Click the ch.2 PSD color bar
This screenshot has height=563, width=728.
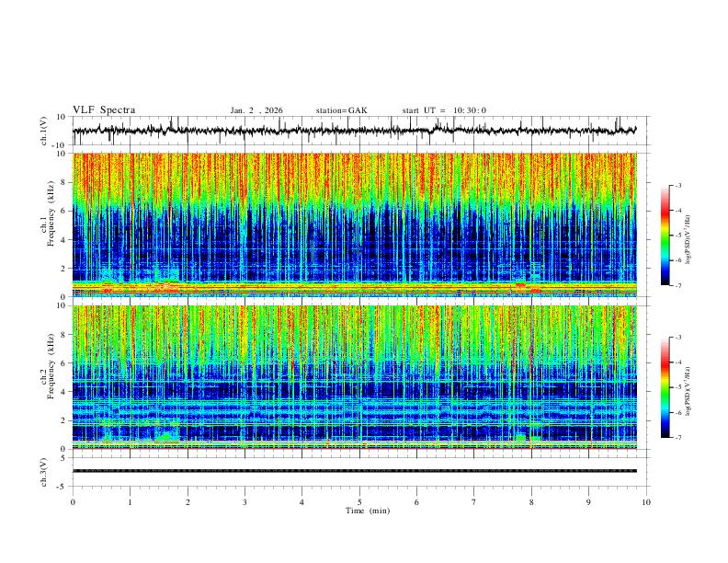point(665,387)
